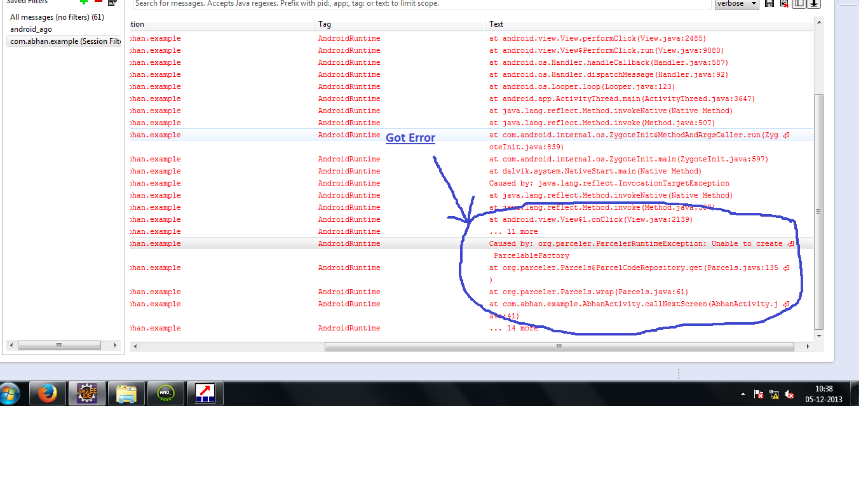The height and width of the screenshot is (488, 868).
Task: Open log level verbose dropdown
Action: coord(736,4)
